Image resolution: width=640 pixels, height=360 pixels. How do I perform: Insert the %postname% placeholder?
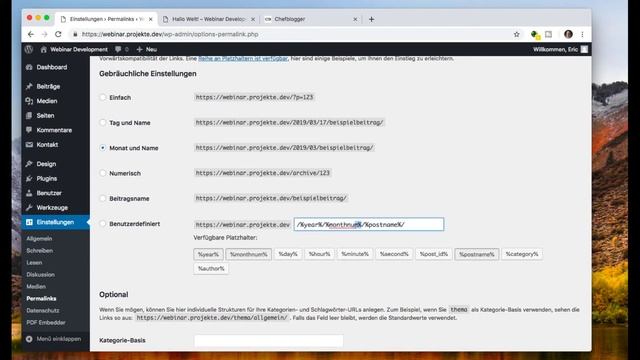pyautogui.click(x=477, y=254)
